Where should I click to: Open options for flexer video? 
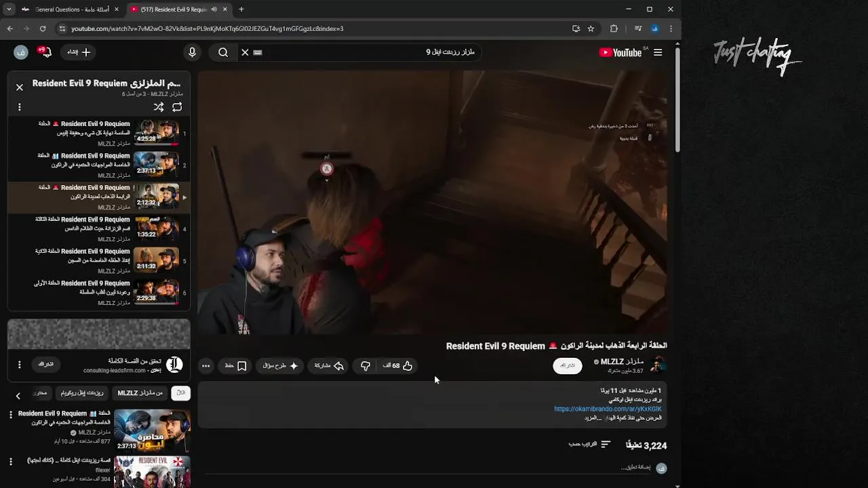10,462
